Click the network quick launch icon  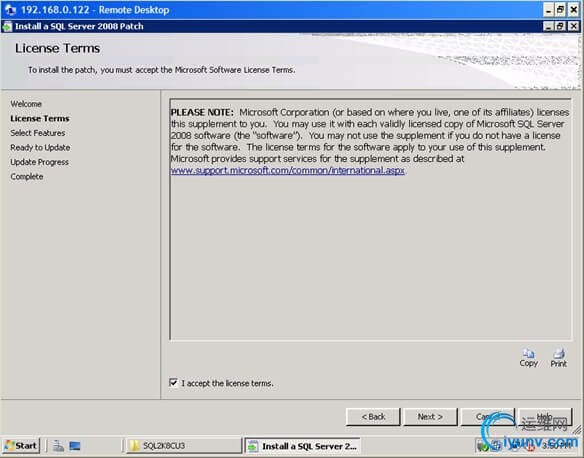[x=58, y=446]
